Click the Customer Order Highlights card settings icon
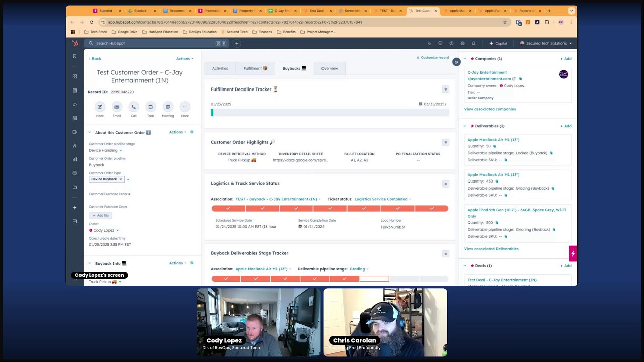644x362 pixels. (445, 142)
